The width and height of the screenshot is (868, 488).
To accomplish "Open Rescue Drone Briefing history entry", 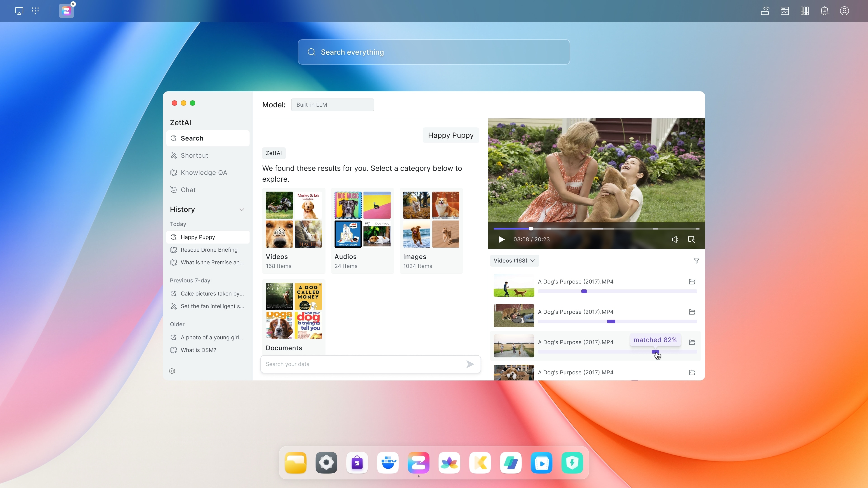I will [x=209, y=250].
